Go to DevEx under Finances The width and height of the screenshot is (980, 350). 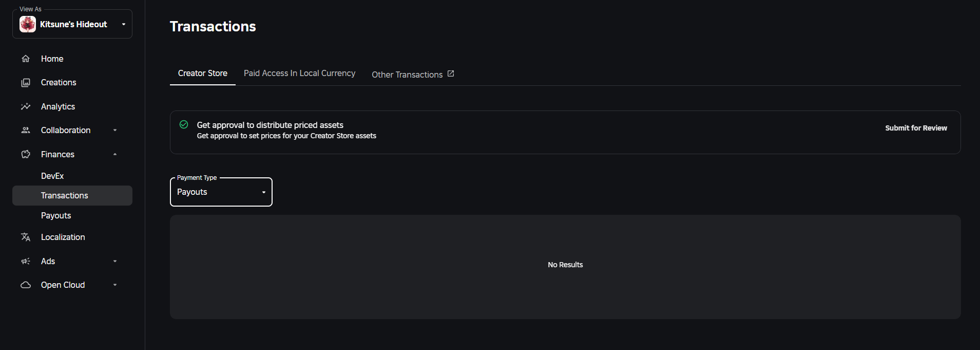[x=52, y=176]
